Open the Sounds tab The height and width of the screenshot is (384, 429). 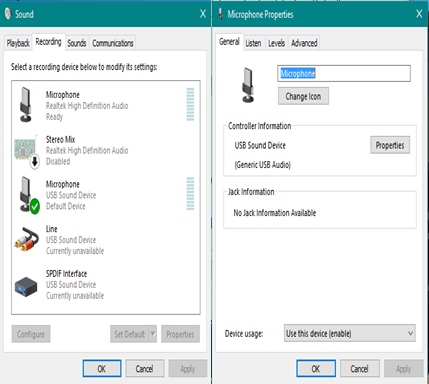(77, 43)
